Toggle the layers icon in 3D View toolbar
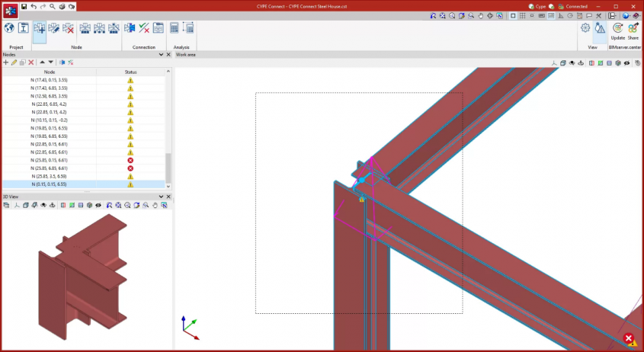This screenshot has width=644, height=352. [6, 205]
